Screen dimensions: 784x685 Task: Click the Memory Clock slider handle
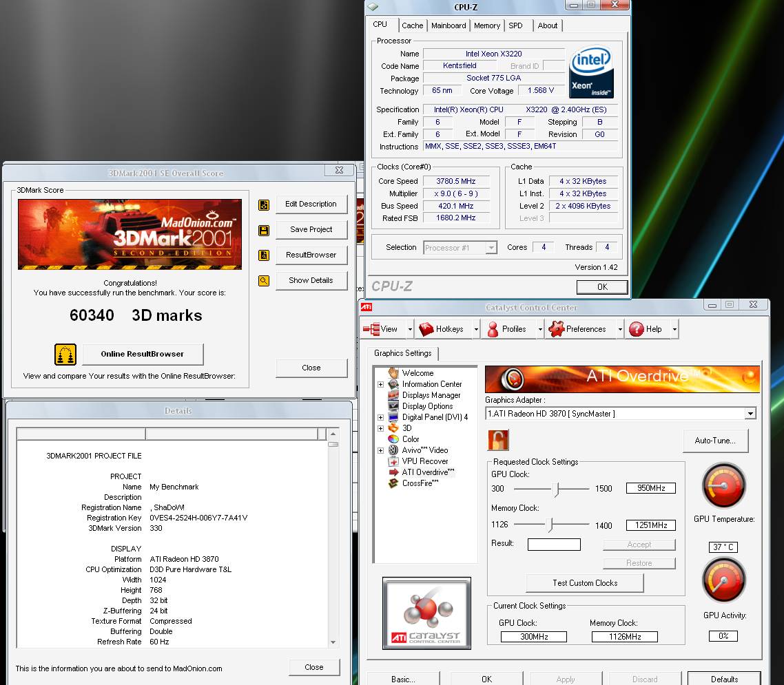(549, 525)
